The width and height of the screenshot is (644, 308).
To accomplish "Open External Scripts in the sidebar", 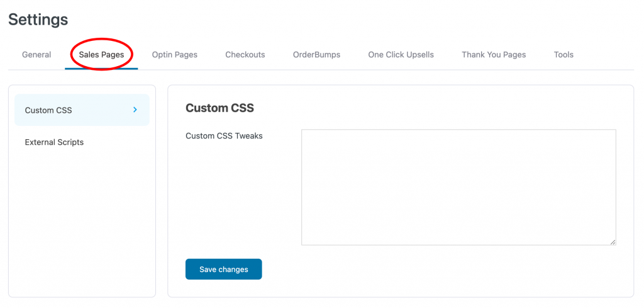I will pyautogui.click(x=54, y=142).
